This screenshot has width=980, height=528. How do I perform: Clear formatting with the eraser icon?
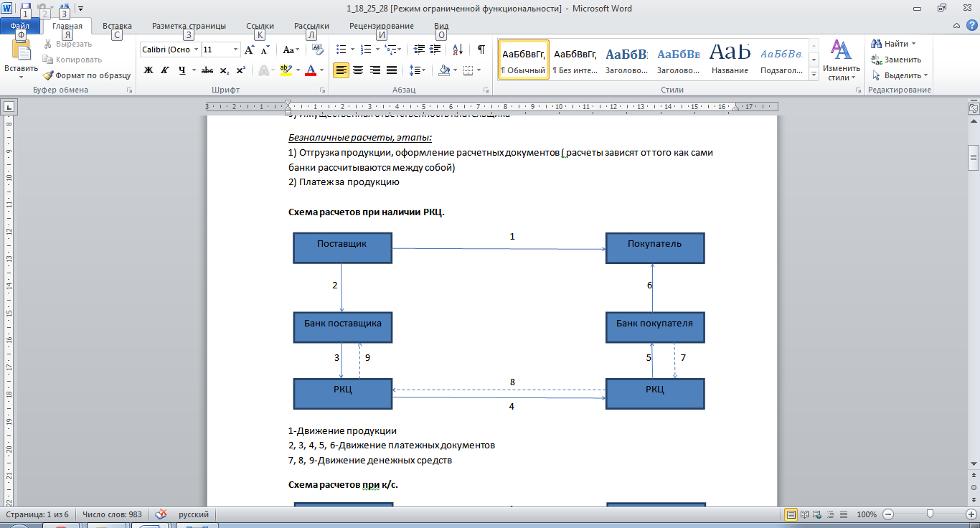318,49
